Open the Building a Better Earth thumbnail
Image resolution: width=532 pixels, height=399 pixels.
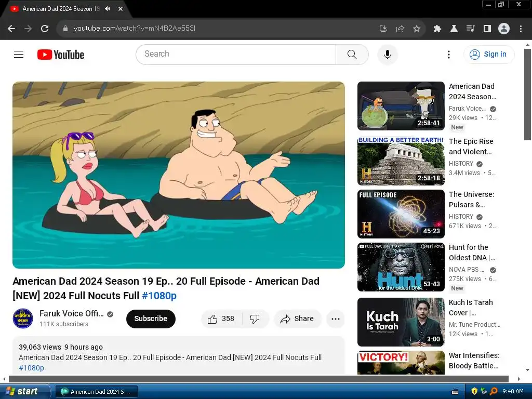pos(401,161)
